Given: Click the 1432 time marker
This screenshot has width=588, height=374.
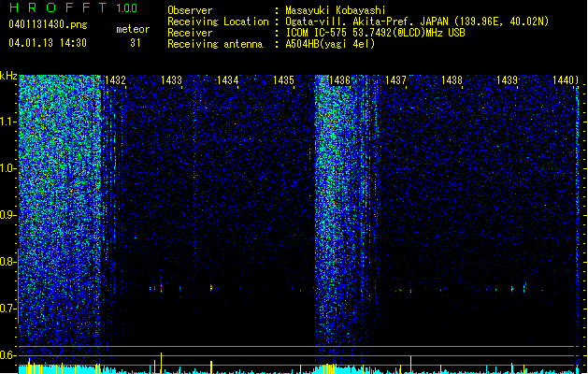Looking at the screenshot, I should (x=115, y=80).
